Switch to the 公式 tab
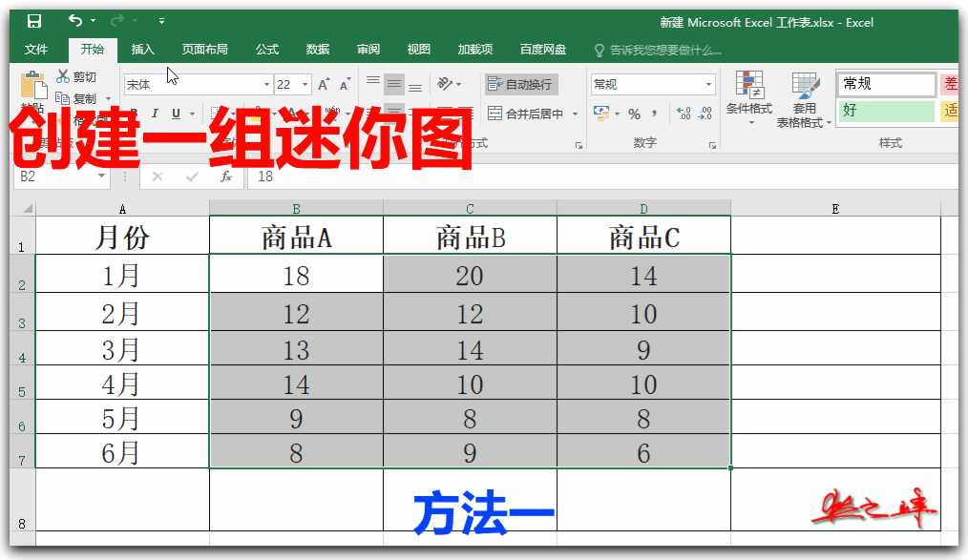The height and width of the screenshot is (560, 968). tap(267, 50)
